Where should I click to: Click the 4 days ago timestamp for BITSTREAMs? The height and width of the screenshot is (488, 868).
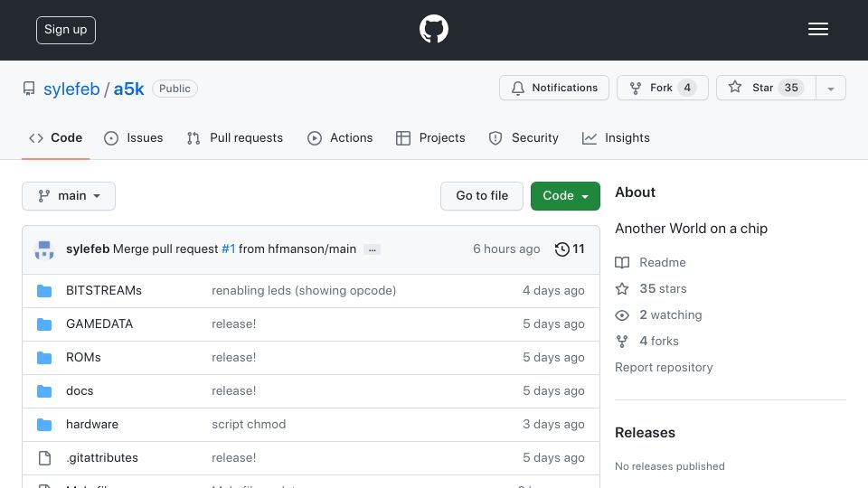click(553, 290)
